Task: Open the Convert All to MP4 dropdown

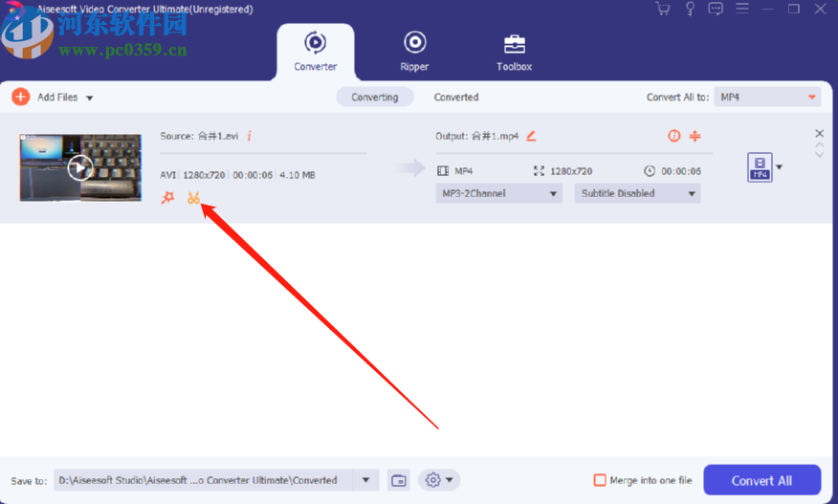Action: (767, 98)
